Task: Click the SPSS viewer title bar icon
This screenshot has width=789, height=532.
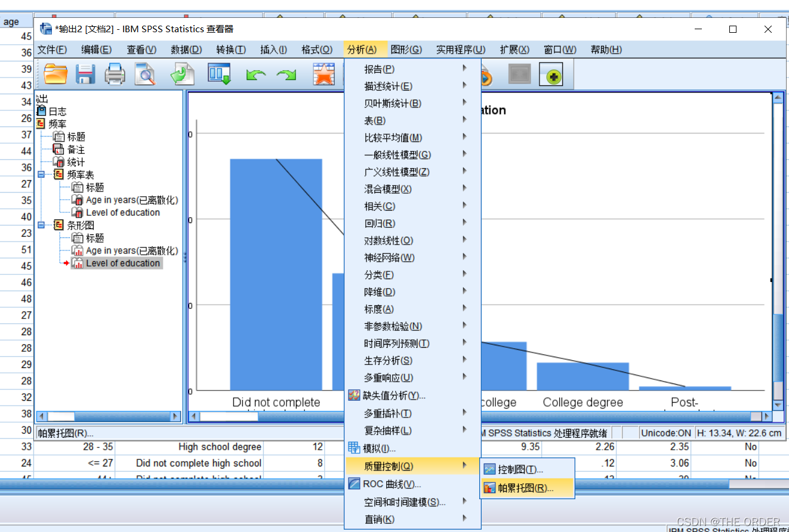Action: [46, 28]
